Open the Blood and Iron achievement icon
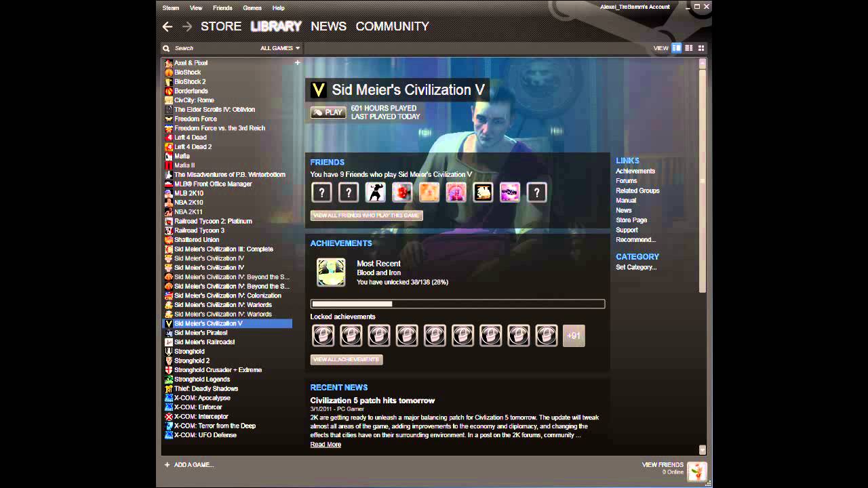The image size is (868, 488). pos(331,272)
